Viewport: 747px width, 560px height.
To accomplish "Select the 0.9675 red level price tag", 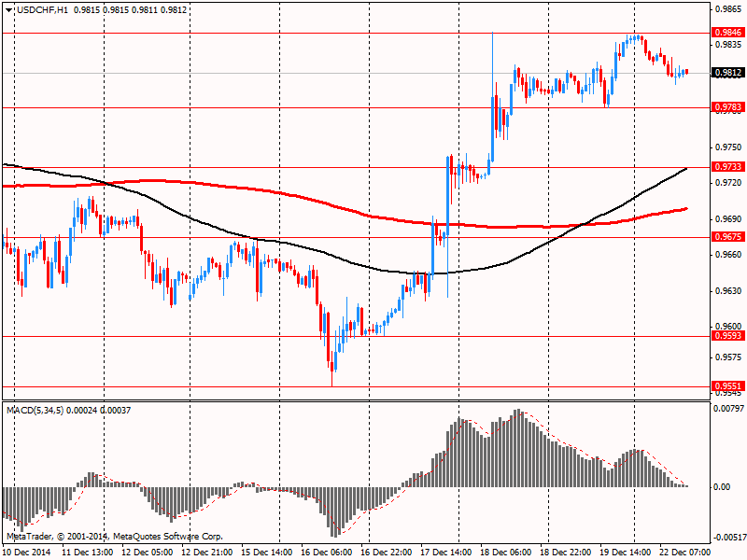I will [728, 237].
